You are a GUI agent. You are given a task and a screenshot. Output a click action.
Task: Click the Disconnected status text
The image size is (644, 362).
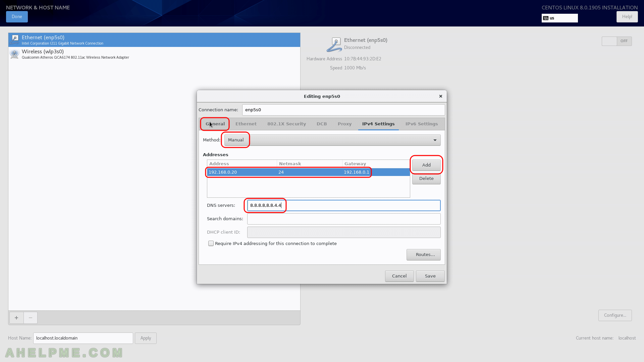[357, 48]
